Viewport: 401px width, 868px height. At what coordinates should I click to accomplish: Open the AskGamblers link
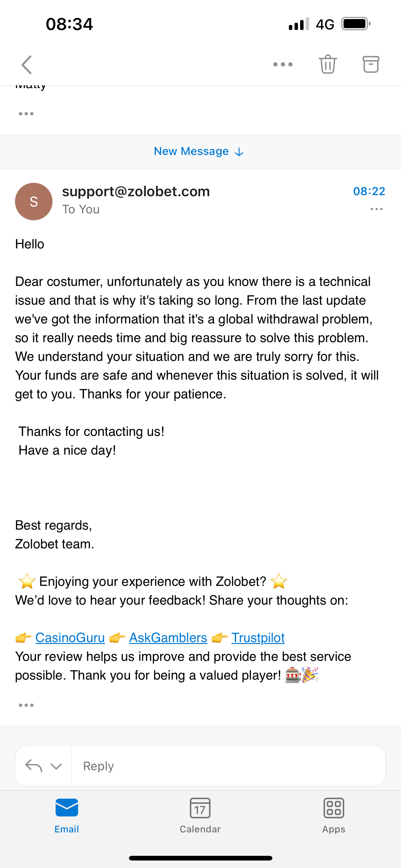click(x=168, y=638)
